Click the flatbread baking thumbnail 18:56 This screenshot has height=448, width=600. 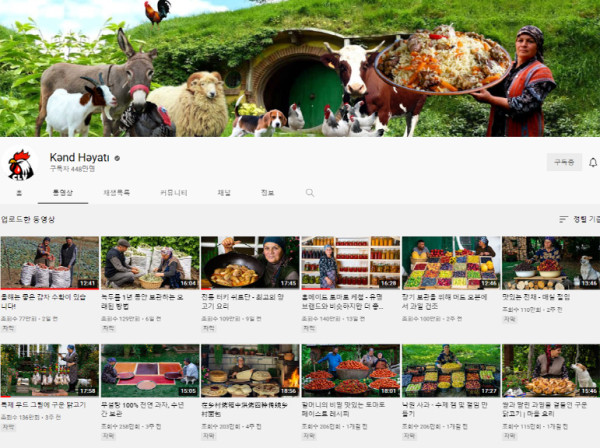point(250,370)
